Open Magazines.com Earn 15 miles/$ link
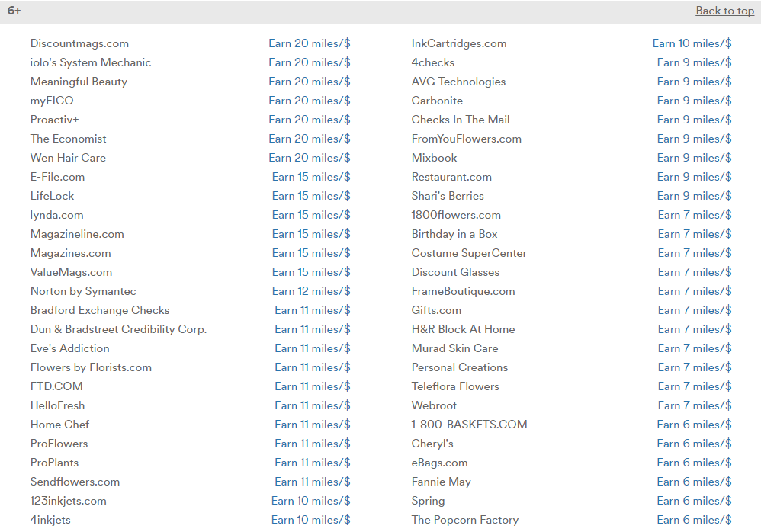Screen dimensions: 761x532 point(311,253)
